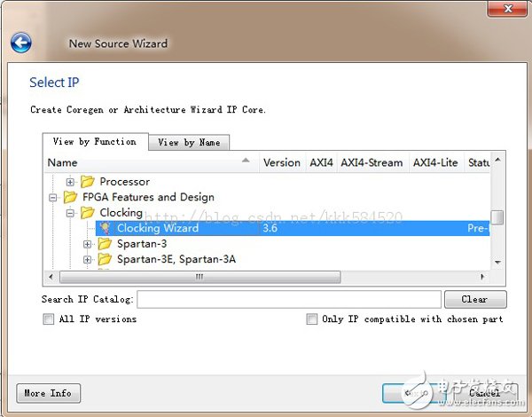Switch to the View by Name tab

pyautogui.click(x=189, y=142)
